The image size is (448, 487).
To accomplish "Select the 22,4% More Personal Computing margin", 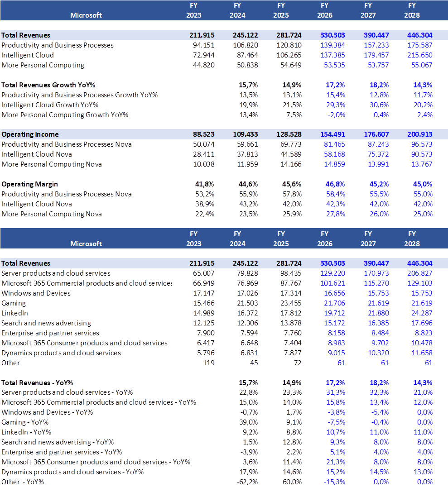I will (205, 214).
